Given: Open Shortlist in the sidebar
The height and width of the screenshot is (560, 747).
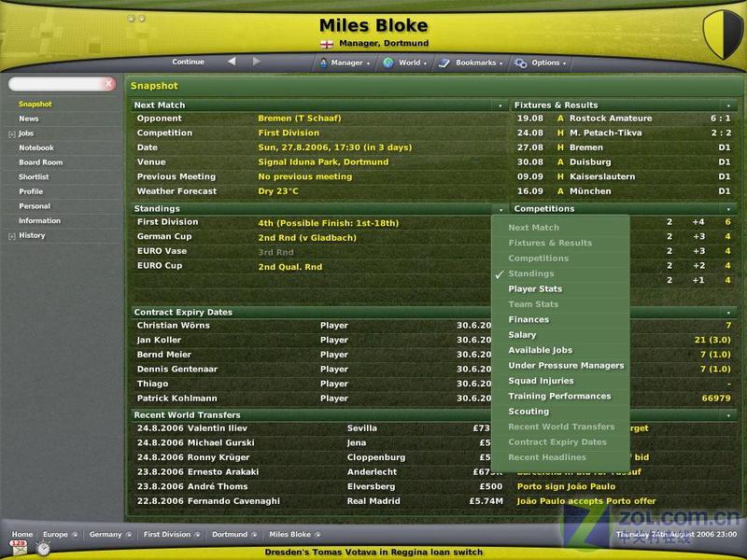Looking at the screenshot, I should (x=34, y=177).
